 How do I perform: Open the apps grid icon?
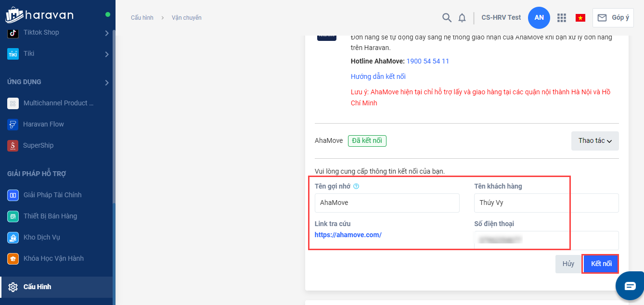[x=561, y=18]
